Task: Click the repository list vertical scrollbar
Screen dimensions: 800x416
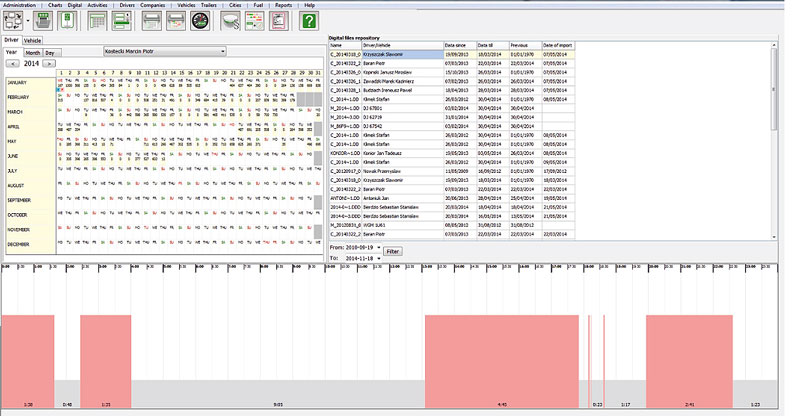Action: (x=776, y=100)
